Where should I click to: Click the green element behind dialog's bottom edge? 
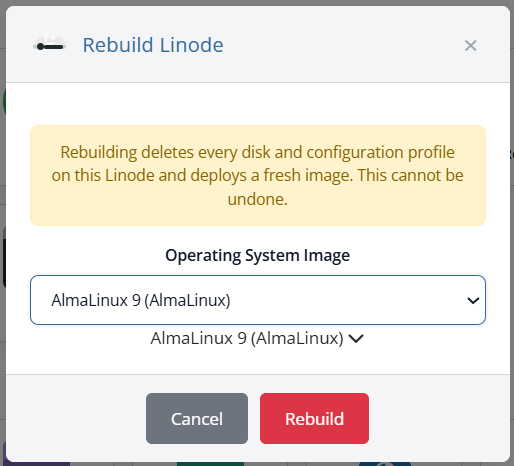pyautogui.click(x=210, y=464)
